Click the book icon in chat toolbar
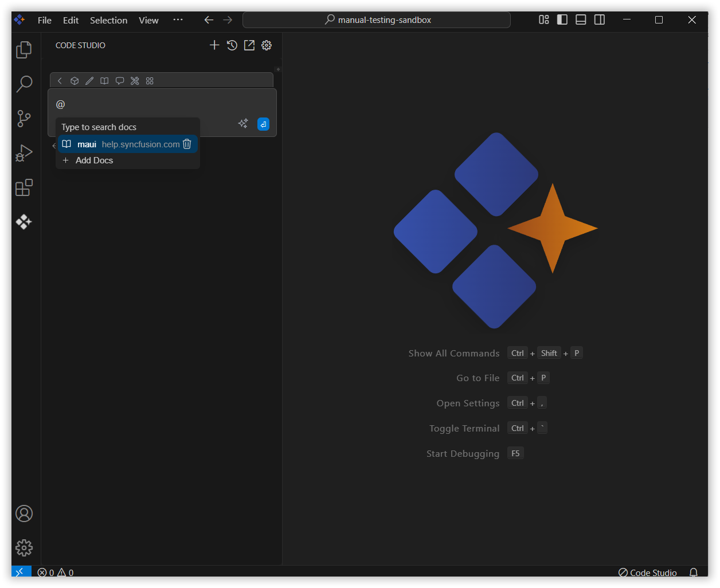 click(x=104, y=81)
